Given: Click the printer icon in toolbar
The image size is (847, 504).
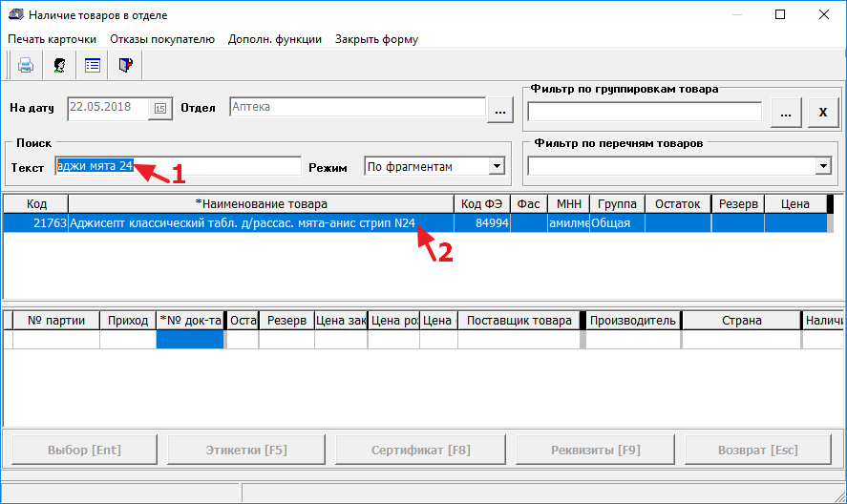Looking at the screenshot, I should point(27,66).
